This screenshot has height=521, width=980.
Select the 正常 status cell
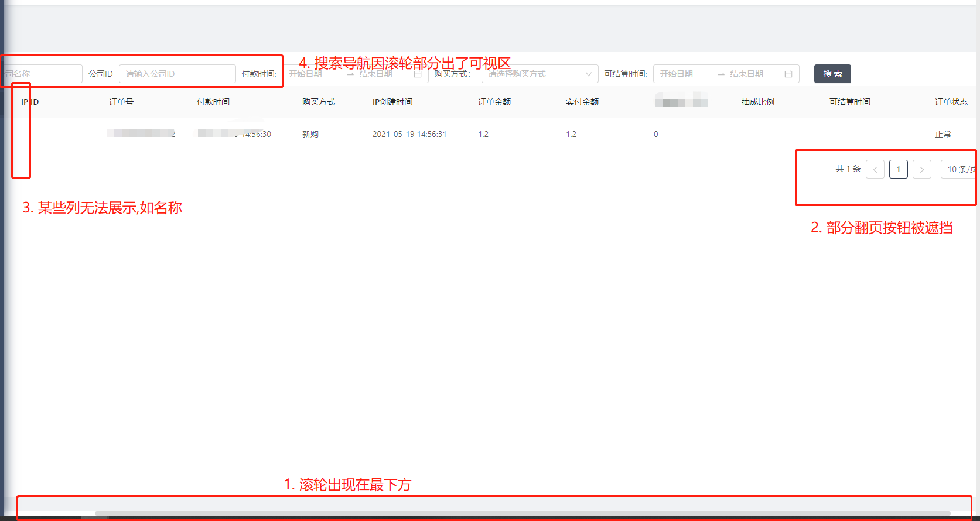(x=943, y=134)
